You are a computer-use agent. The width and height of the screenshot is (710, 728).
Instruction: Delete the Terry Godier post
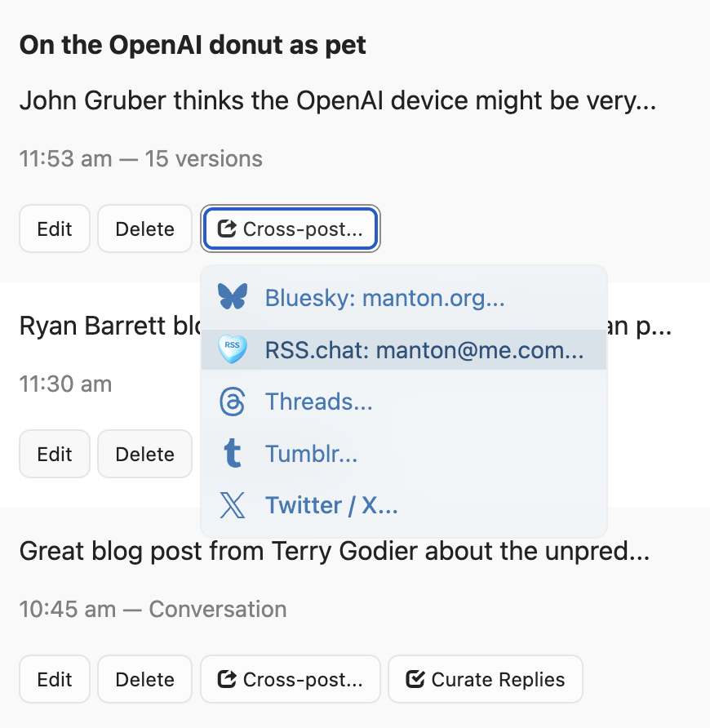pos(145,679)
